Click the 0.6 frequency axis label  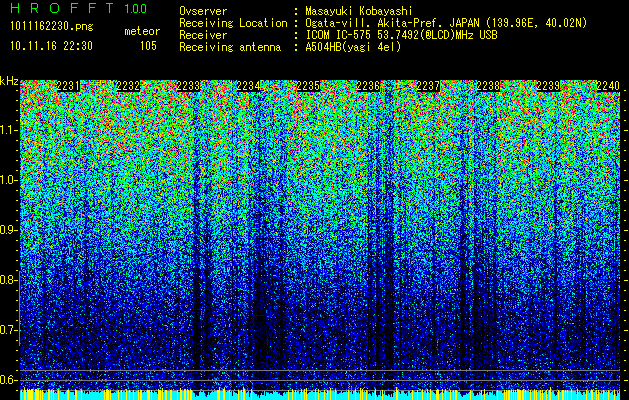(x=7, y=380)
